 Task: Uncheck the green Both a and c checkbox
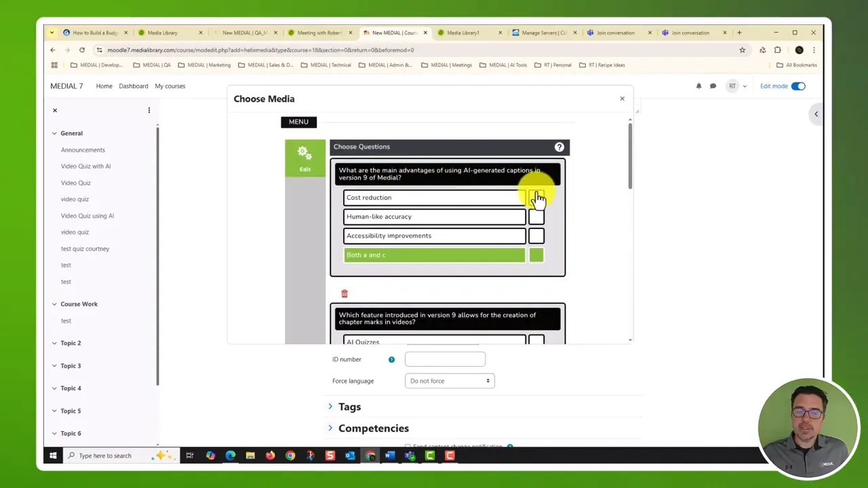click(x=536, y=255)
